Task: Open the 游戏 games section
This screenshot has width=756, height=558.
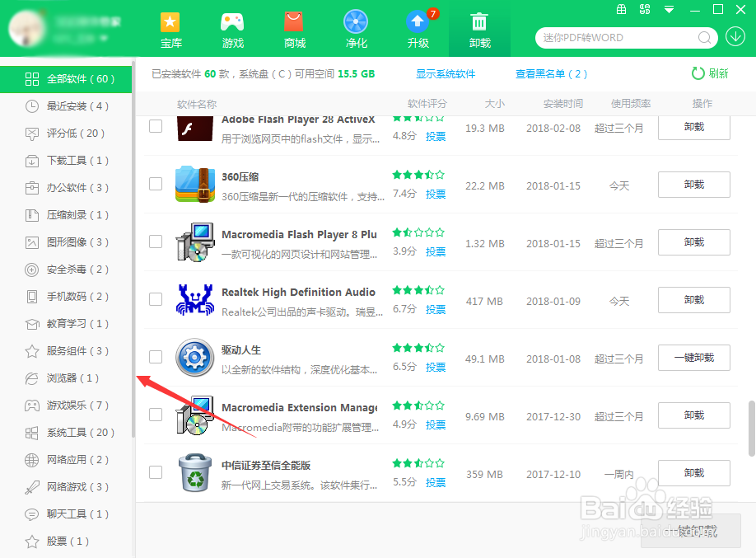Action: pos(231,29)
